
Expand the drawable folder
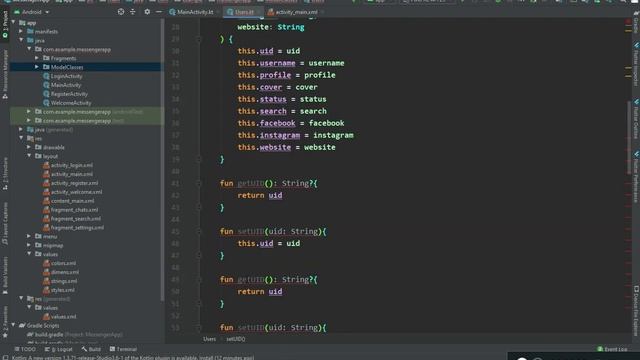pos(29,147)
